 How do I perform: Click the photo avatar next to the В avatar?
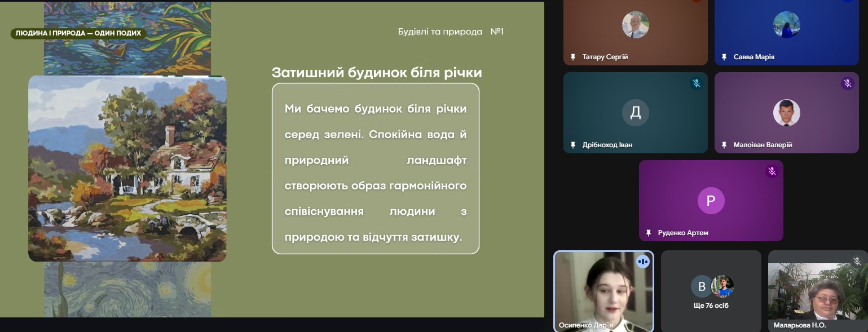click(x=722, y=286)
